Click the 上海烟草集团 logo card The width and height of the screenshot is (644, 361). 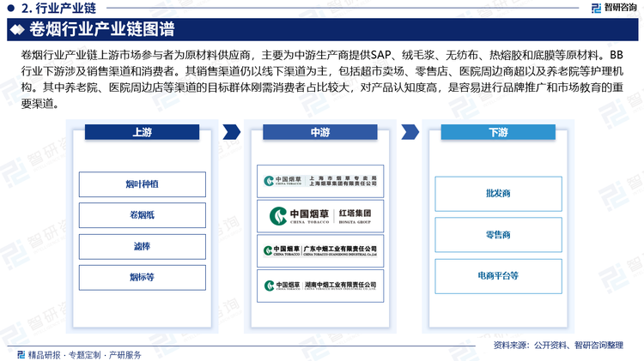[320, 181]
